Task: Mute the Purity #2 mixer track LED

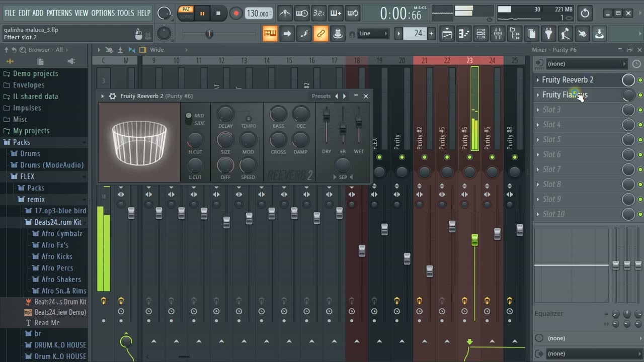Action: click(425, 157)
